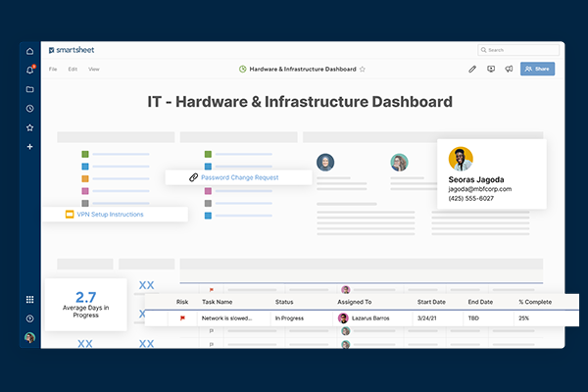Open the Notifications bell icon

30,70
